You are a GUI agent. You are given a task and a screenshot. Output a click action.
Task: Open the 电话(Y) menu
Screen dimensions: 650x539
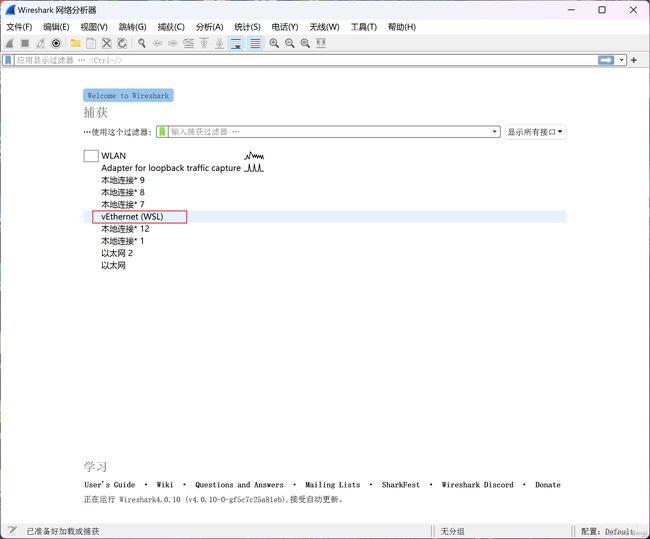[x=285, y=27]
